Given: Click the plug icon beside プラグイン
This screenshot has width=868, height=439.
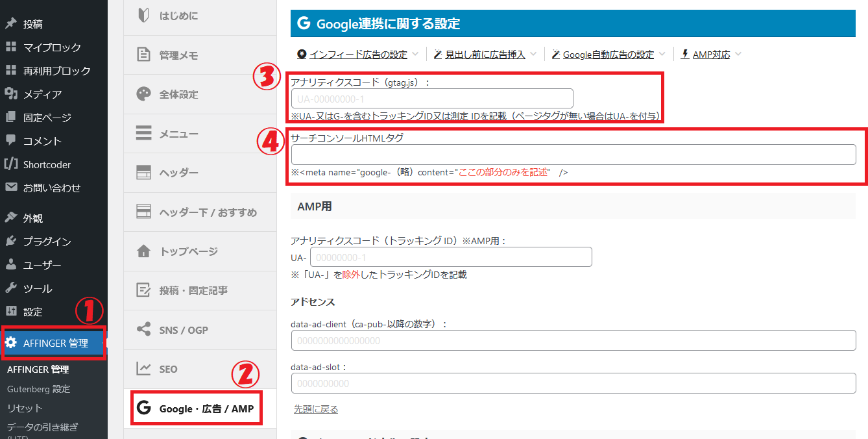Looking at the screenshot, I should [10, 242].
